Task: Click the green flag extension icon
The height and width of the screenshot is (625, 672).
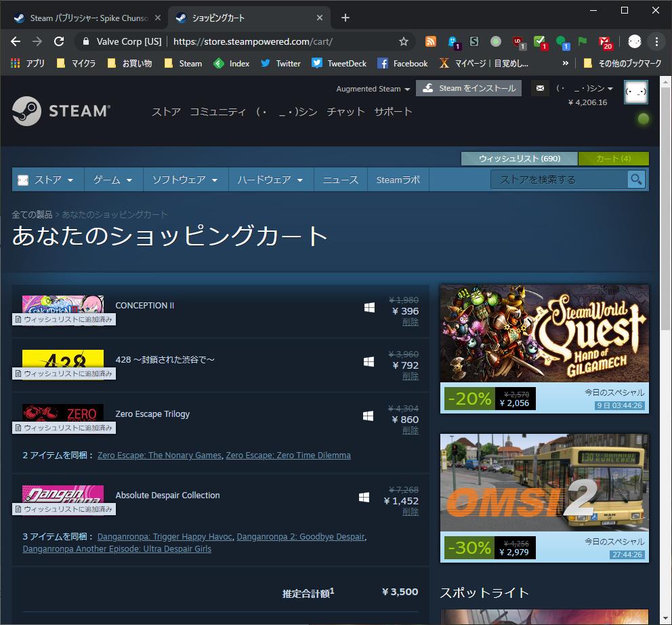Action: click(x=582, y=41)
